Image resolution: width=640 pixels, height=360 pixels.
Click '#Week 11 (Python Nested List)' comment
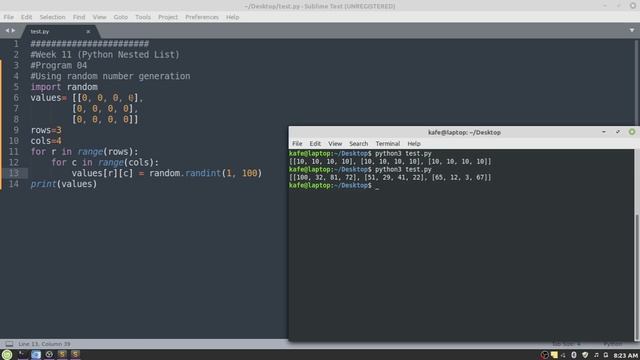pos(105,55)
